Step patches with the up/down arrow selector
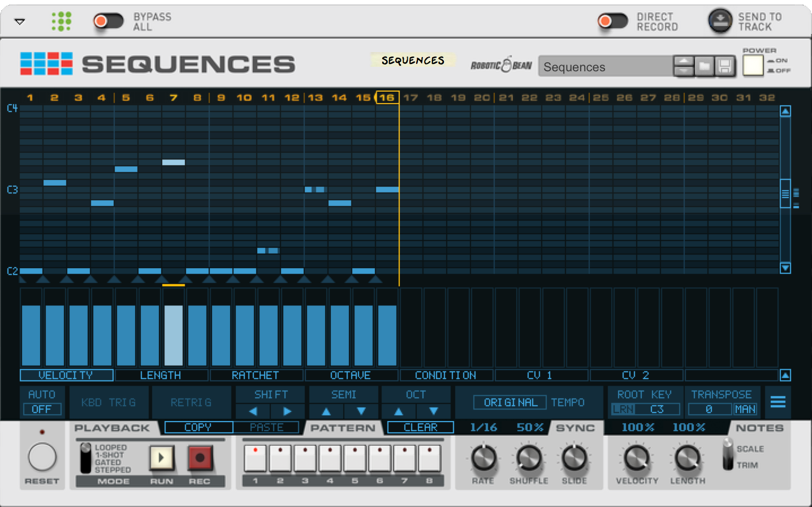 684,67
